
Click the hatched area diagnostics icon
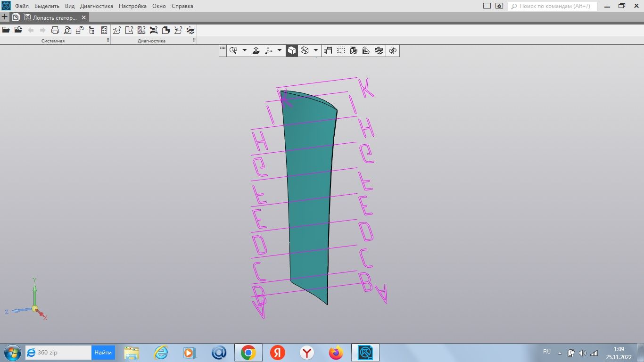141,30
